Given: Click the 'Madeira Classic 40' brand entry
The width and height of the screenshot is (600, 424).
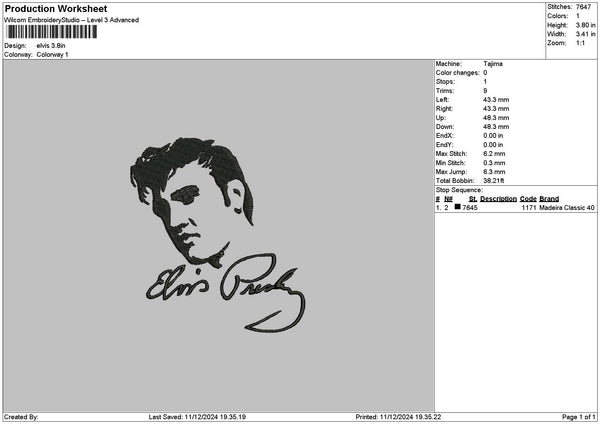Looking at the screenshot, I should pyautogui.click(x=567, y=208).
